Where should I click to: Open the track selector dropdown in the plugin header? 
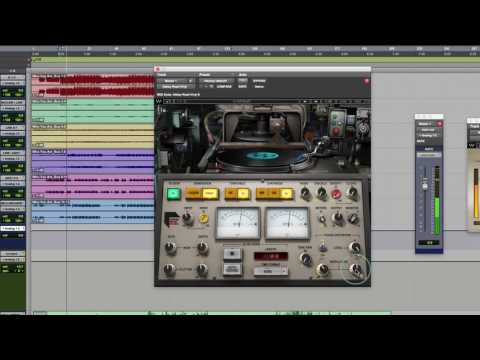pyautogui.click(x=175, y=81)
